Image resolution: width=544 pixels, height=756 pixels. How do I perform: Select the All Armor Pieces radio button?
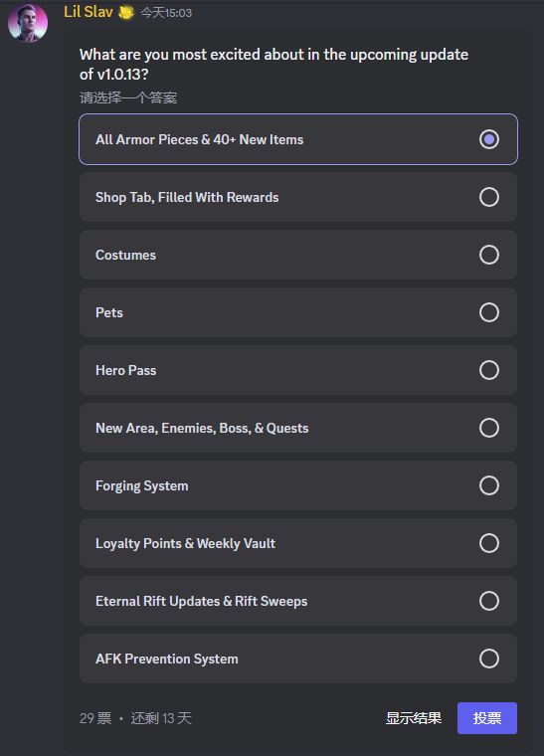pyautogui.click(x=489, y=139)
